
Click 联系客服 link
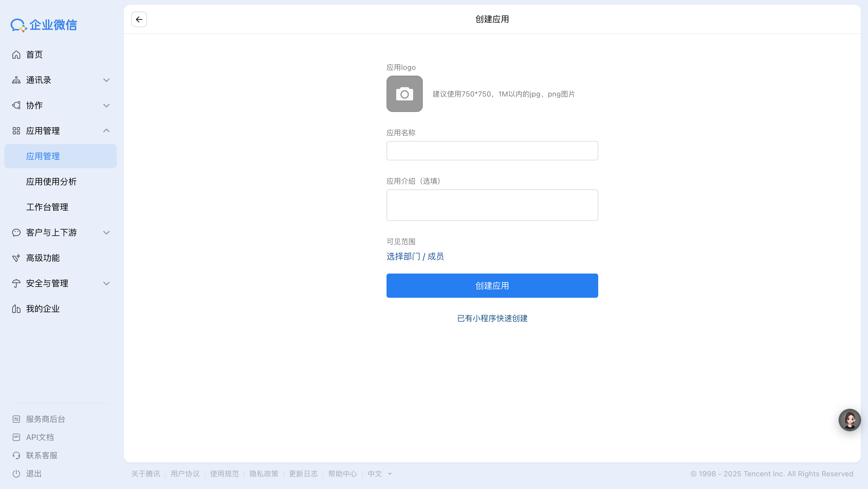tap(42, 456)
